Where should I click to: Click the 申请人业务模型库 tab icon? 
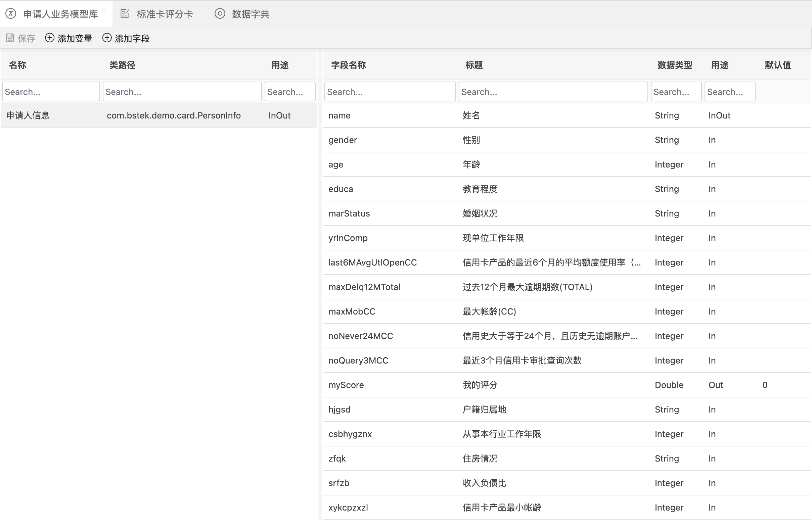coord(11,14)
